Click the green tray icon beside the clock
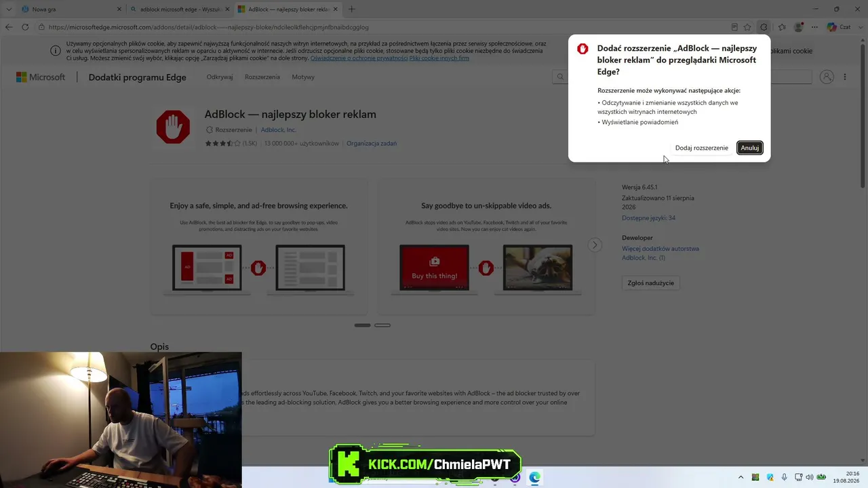This screenshot has width=868, height=488. (821, 477)
